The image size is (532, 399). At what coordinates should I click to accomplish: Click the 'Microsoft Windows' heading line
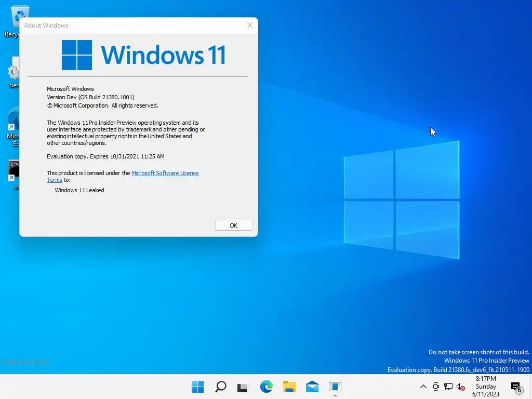70,89
